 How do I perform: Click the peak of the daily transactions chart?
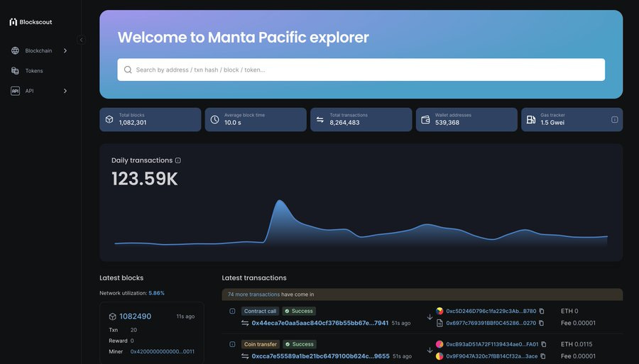(280, 201)
